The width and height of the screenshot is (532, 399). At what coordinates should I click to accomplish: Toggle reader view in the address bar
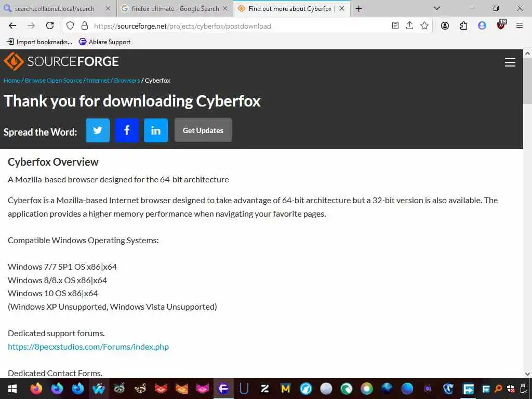click(395, 25)
